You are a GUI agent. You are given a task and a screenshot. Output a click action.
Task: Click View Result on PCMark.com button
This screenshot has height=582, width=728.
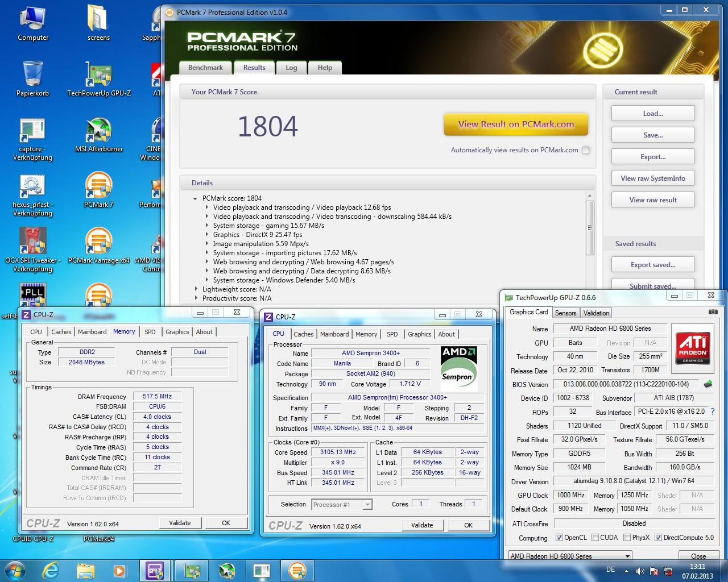pyautogui.click(x=516, y=124)
